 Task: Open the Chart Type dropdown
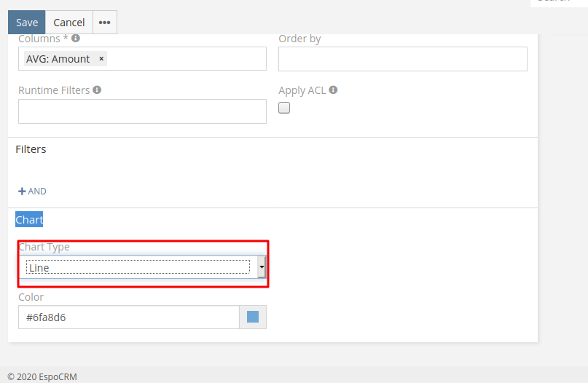click(x=143, y=267)
